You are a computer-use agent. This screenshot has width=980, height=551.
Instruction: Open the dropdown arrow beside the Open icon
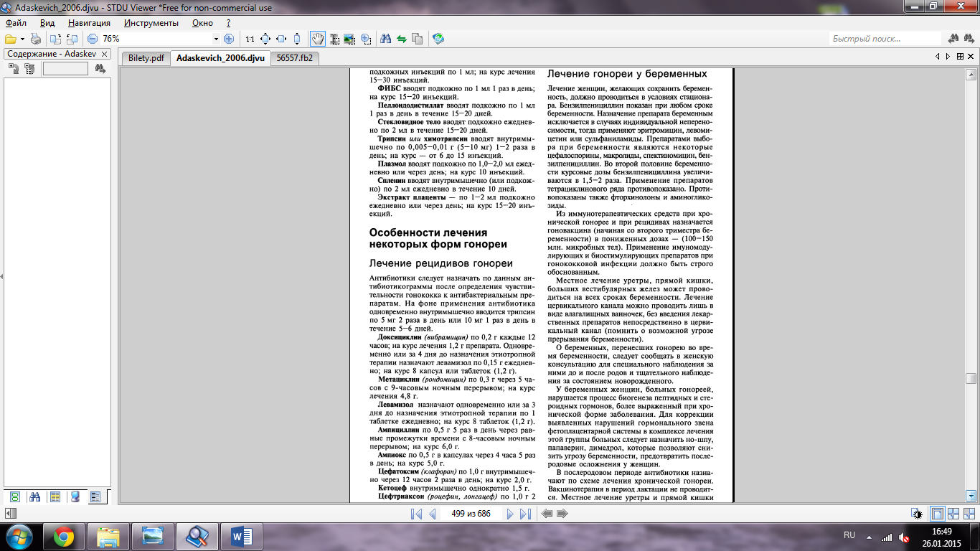pos(22,39)
